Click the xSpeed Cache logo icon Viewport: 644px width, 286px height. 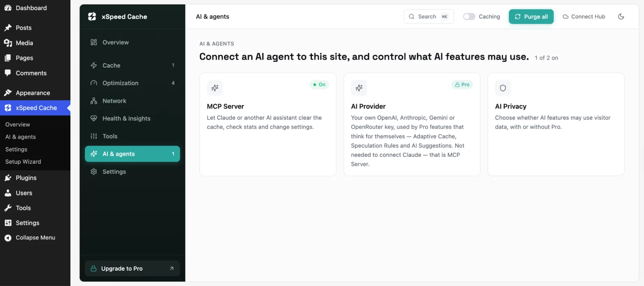[92, 16]
